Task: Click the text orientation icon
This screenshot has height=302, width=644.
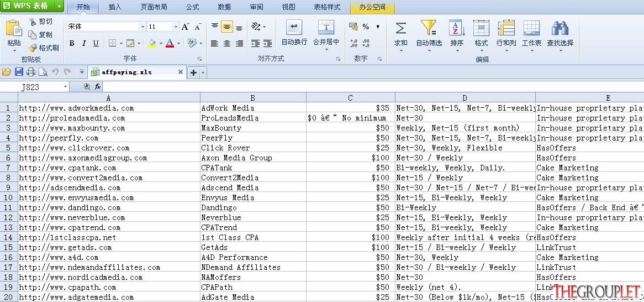Action: tap(256, 27)
